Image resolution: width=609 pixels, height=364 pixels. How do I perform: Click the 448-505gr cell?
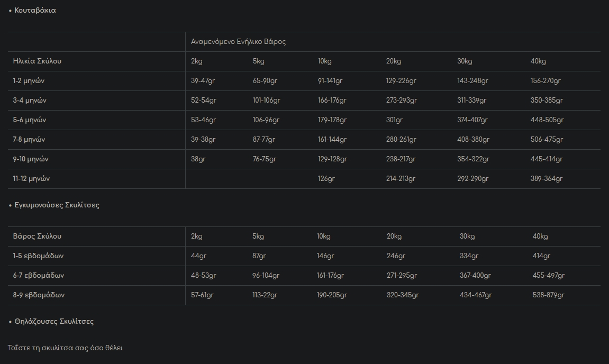(547, 120)
